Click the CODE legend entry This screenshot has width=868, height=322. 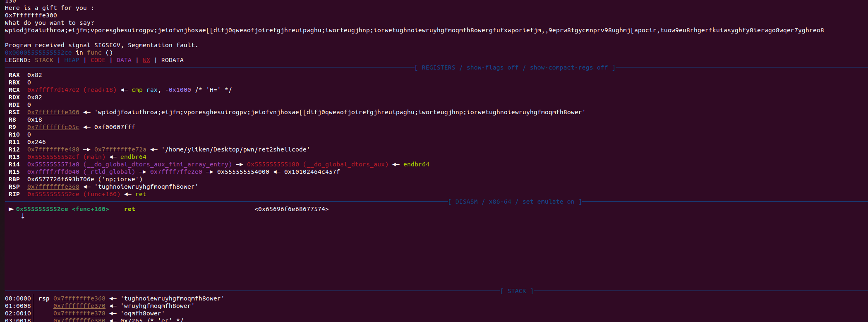pos(98,60)
